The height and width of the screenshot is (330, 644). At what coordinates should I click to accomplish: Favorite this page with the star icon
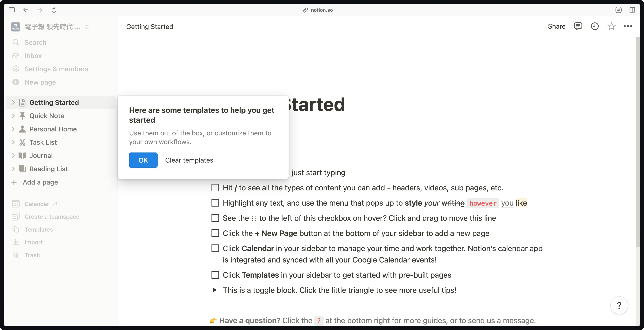[x=611, y=26]
